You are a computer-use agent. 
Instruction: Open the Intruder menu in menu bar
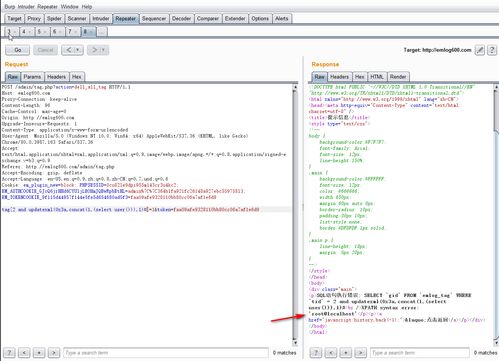(26, 7)
